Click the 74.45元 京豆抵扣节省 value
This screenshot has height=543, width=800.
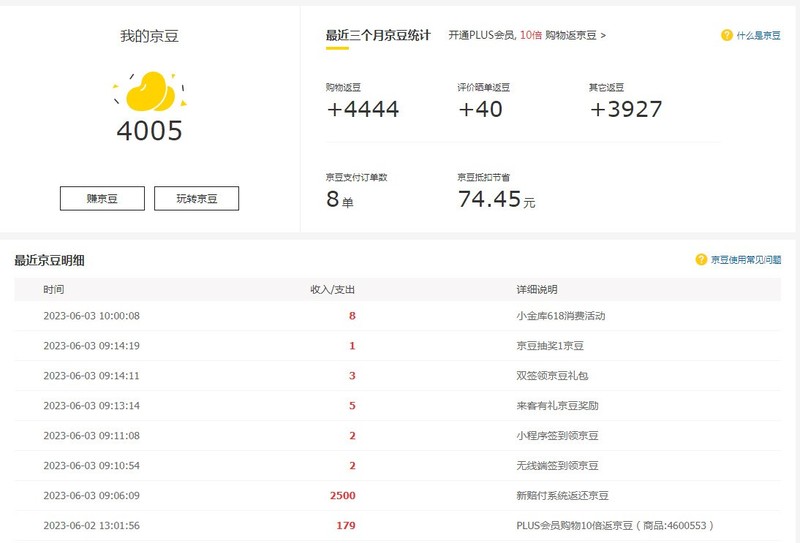(496, 199)
